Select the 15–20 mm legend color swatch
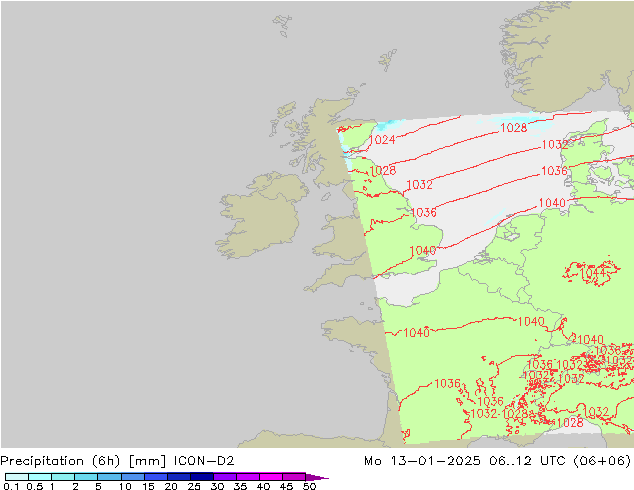Screen dimensions: 634x490 (x=156, y=477)
